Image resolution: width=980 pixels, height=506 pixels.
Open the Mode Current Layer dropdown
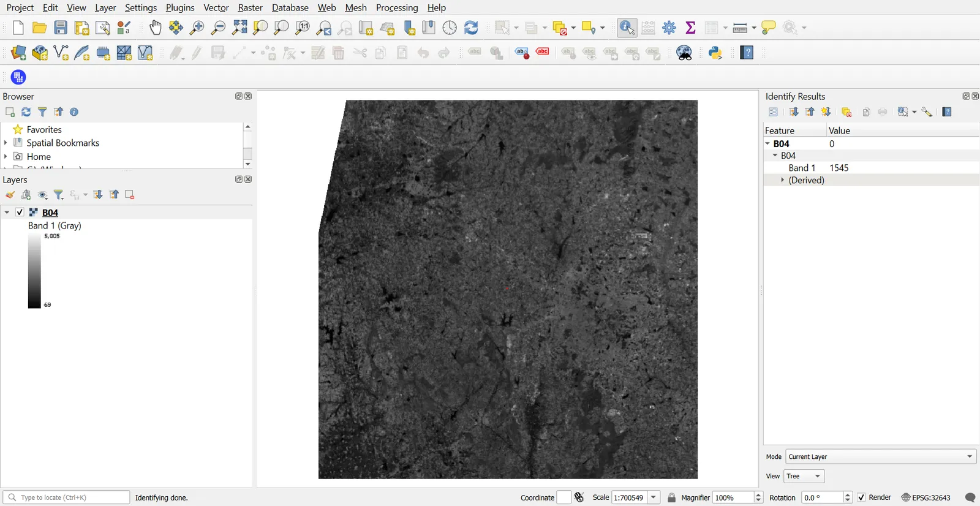click(x=881, y=457)
